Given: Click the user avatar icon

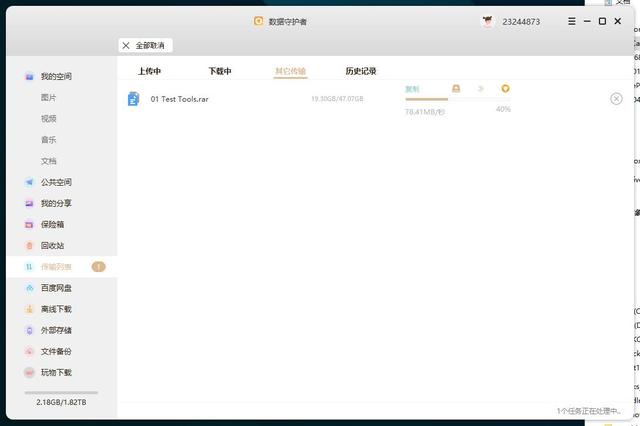Looking at the screenshot, I should click(x=488, y=21).
